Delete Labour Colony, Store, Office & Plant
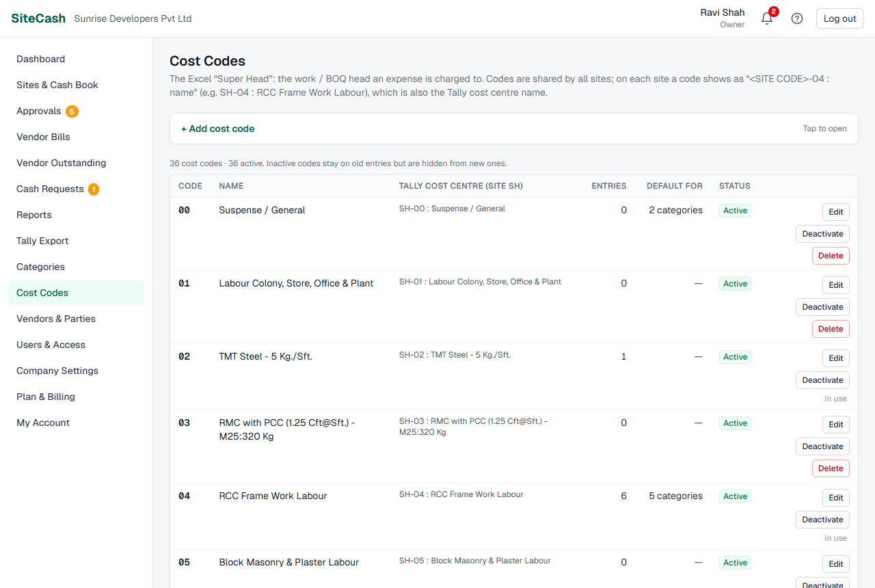Viewport: 875px width, 588px height. point(831,329)
